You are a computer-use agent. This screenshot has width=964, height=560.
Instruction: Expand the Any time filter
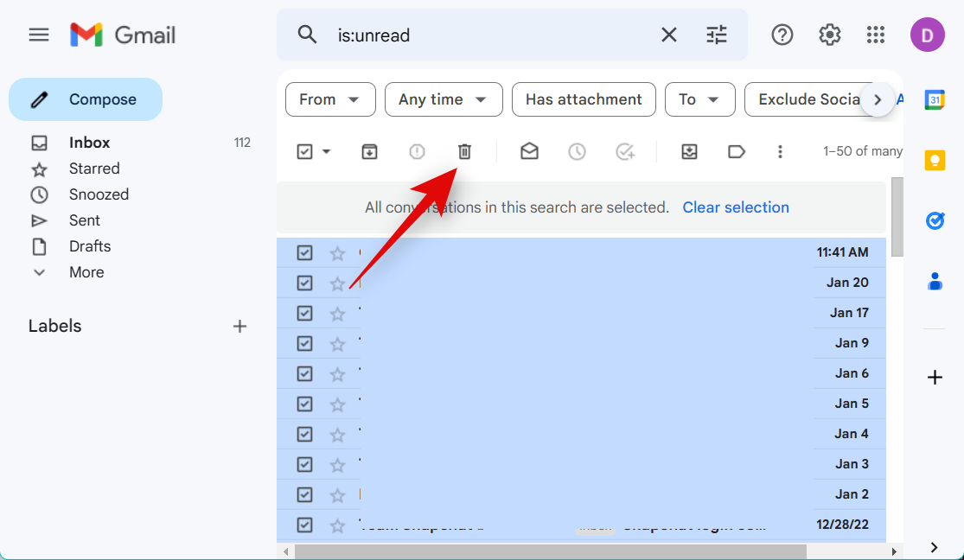[444, 99]
